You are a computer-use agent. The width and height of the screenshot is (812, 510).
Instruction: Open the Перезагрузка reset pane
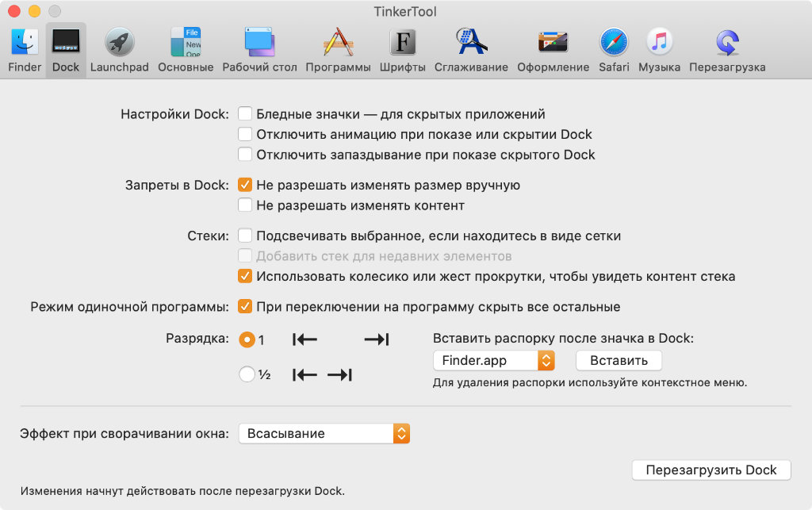coord(727,50)
